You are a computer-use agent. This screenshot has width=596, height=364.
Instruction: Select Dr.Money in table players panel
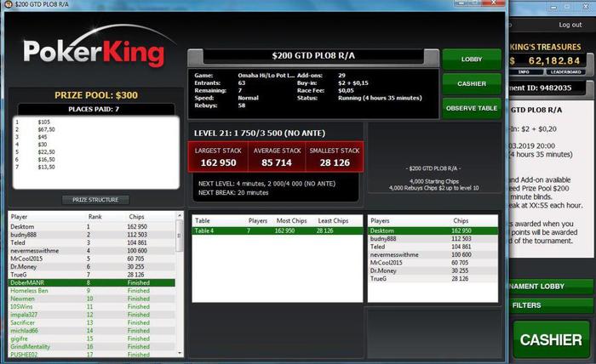tap(433, 270)
